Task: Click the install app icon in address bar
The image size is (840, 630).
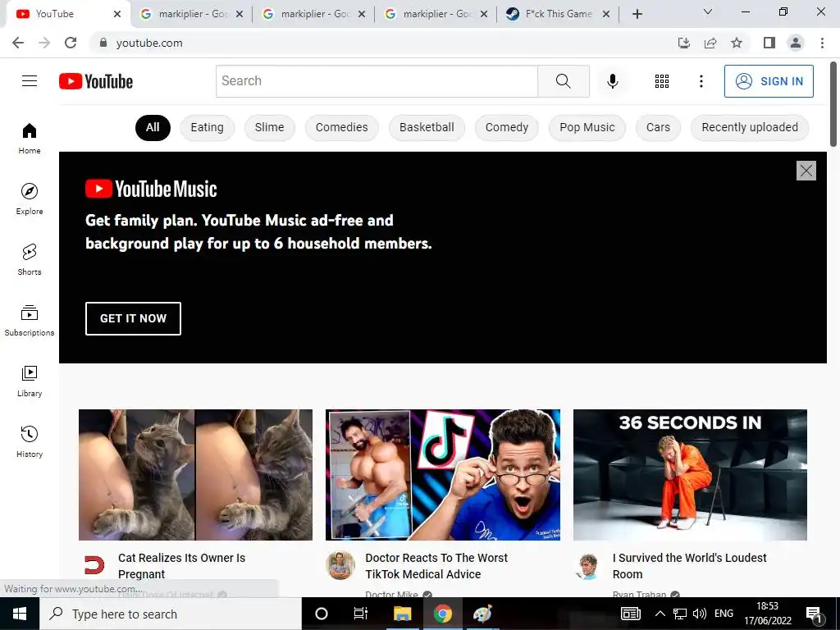Action: [x=684, y=43]
